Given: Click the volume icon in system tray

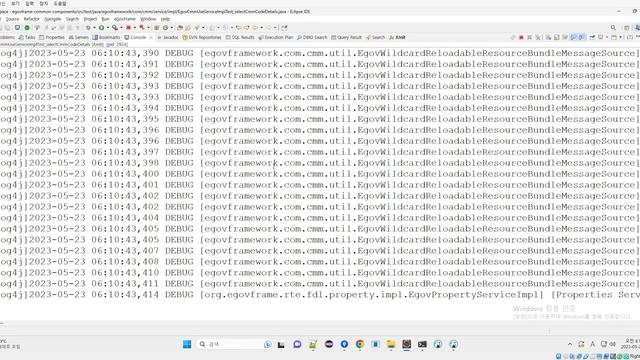Looking at the screenshot, I should click(612, 344).
